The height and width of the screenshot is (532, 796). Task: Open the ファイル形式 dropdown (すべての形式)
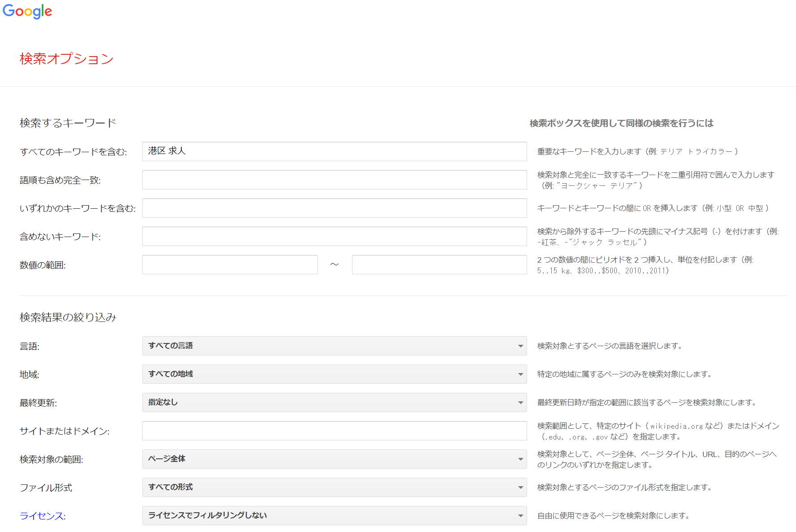[334, 487]
